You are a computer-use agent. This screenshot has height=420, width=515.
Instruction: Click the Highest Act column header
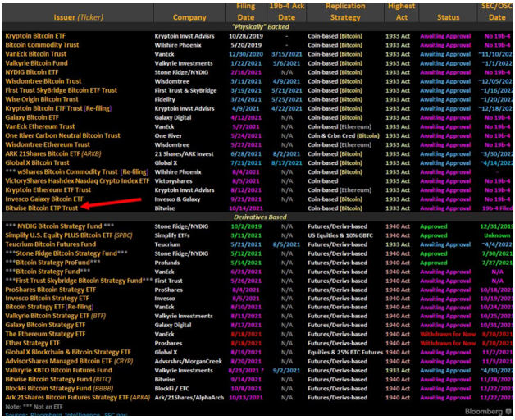401,11
